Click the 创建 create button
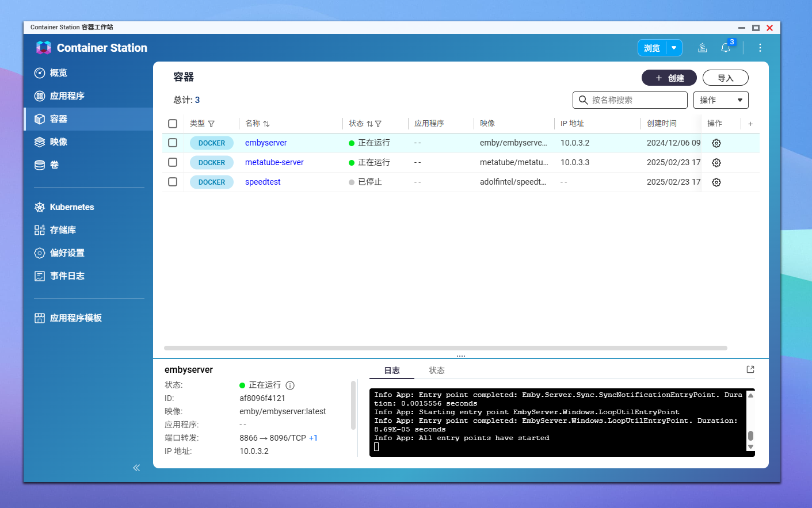Image resolution: width=812 pixels, height=508 pixels. point(669,78)
